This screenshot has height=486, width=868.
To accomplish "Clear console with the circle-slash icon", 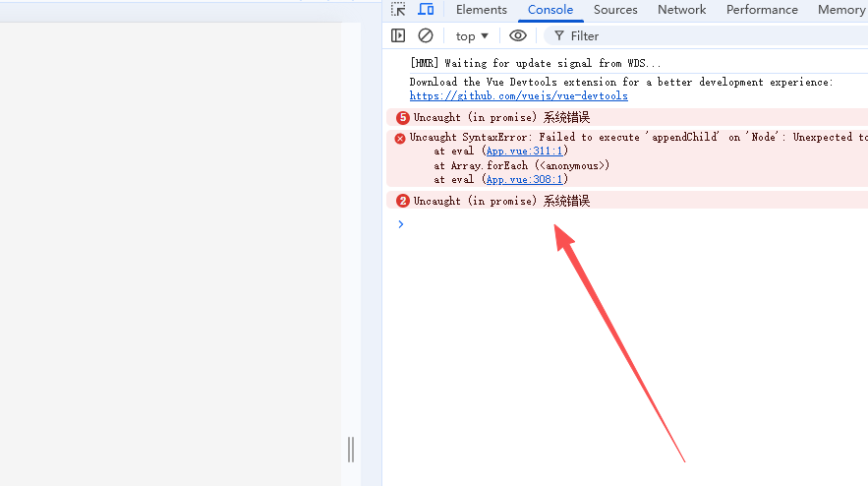I will (x=426, y=35).
